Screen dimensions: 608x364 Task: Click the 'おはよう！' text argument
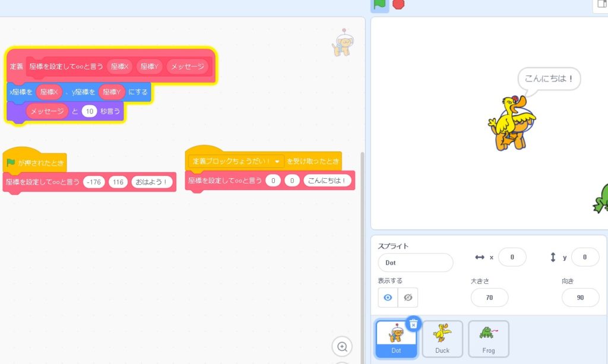[x=152, y=182]
